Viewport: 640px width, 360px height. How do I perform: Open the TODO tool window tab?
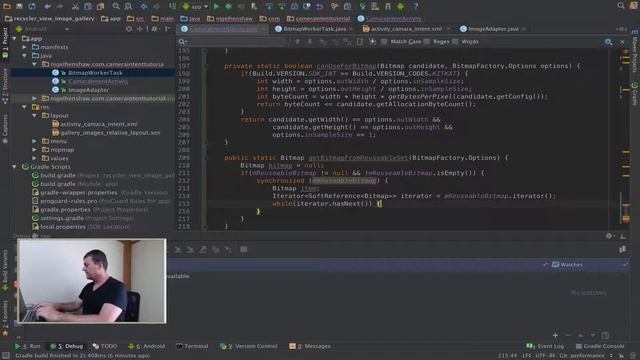(x=105, y=346)
